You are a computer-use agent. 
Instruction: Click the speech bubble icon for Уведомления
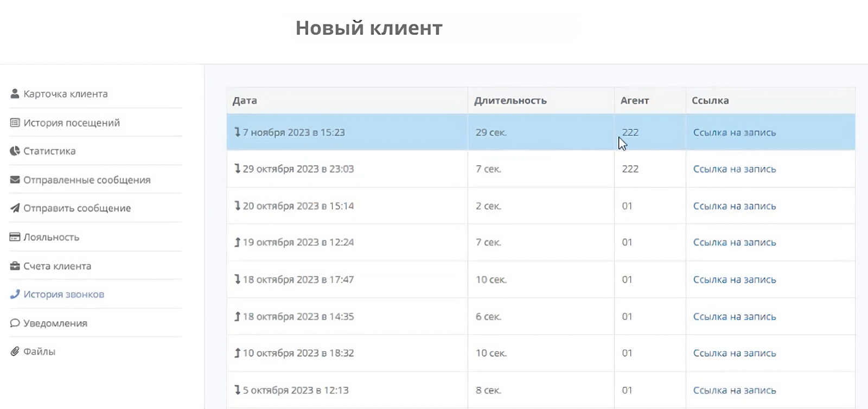(15, 323)
